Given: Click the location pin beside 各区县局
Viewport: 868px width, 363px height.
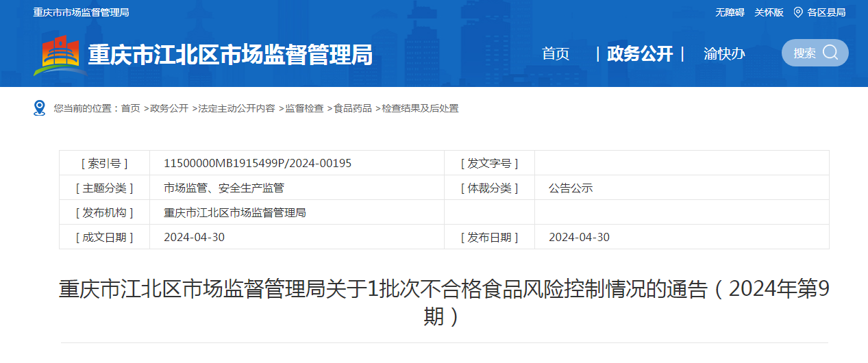Looking at the screenshot, I should pyautogui.click(x=798, y=12).
